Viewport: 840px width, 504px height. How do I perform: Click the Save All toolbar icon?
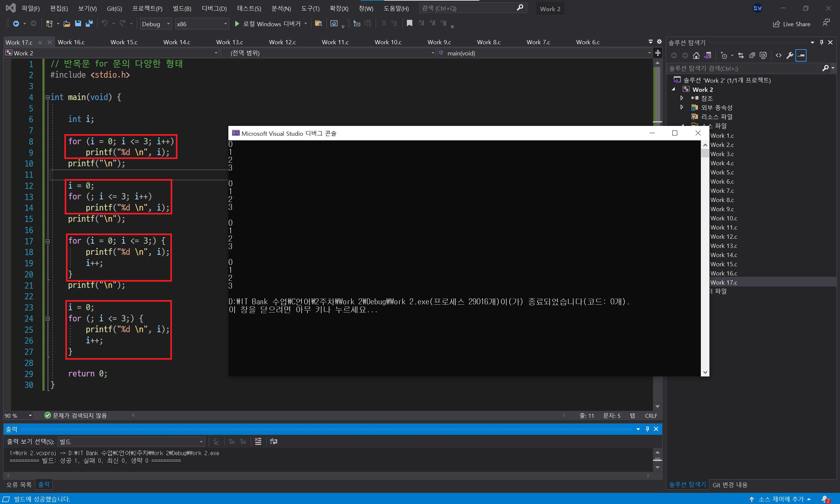click(89, 23)
